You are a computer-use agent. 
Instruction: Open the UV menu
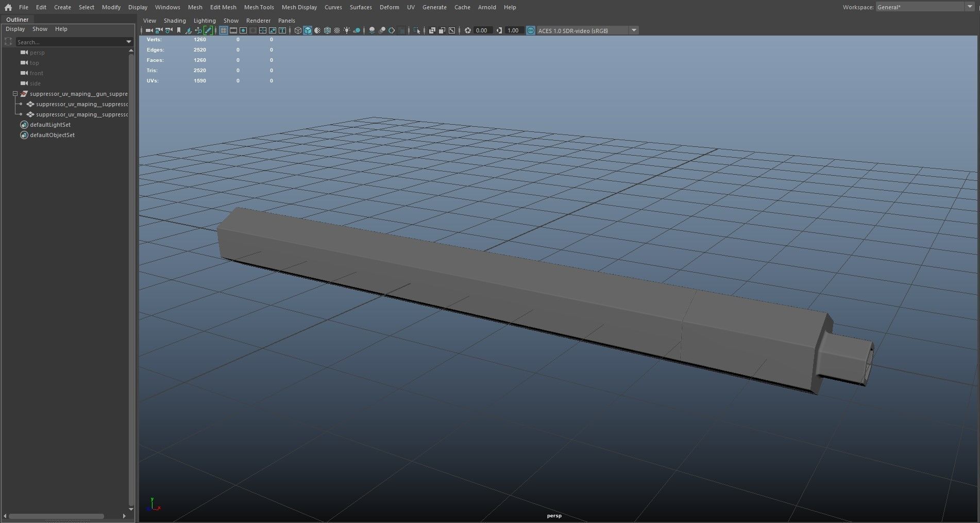pyautogui.click(x=411, y=7)
